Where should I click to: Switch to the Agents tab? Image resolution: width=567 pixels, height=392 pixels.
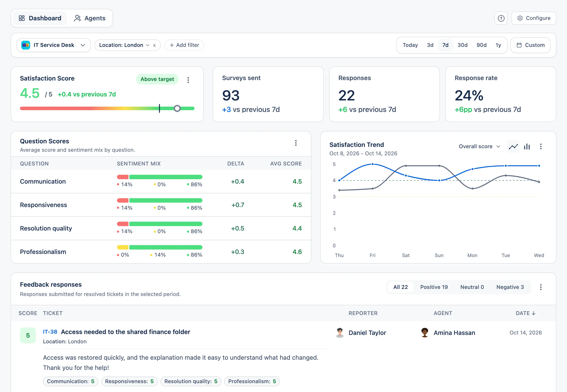click(90, 18)
